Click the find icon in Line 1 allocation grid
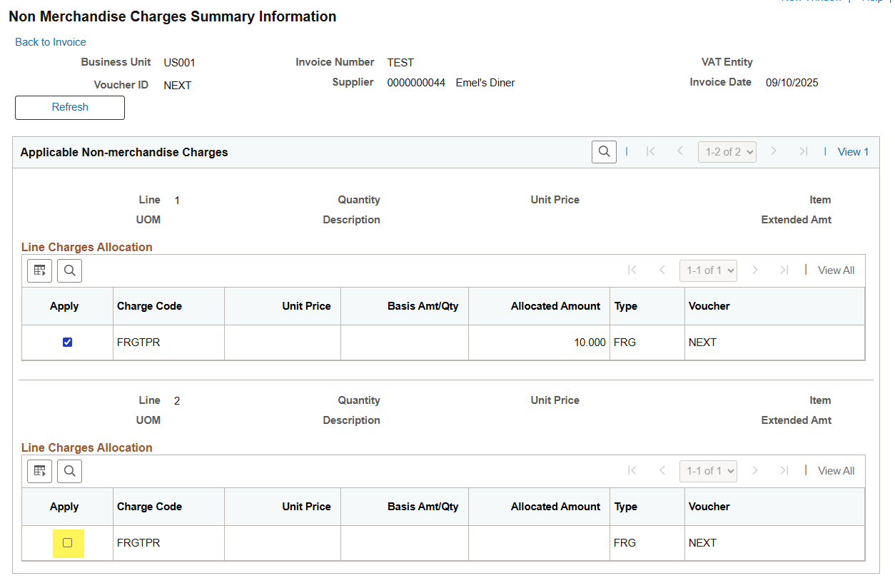Viewport: 895px width, 588px height. [x=69, y=270]
